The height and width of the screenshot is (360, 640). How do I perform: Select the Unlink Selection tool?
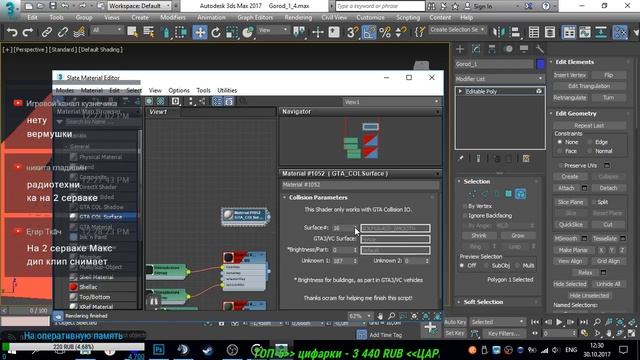(62, 32)
